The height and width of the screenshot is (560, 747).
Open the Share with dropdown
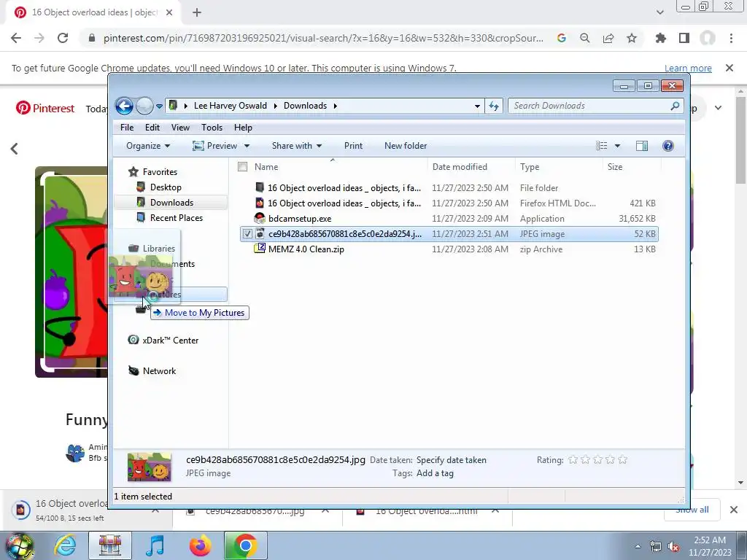[x=296, y=146]
